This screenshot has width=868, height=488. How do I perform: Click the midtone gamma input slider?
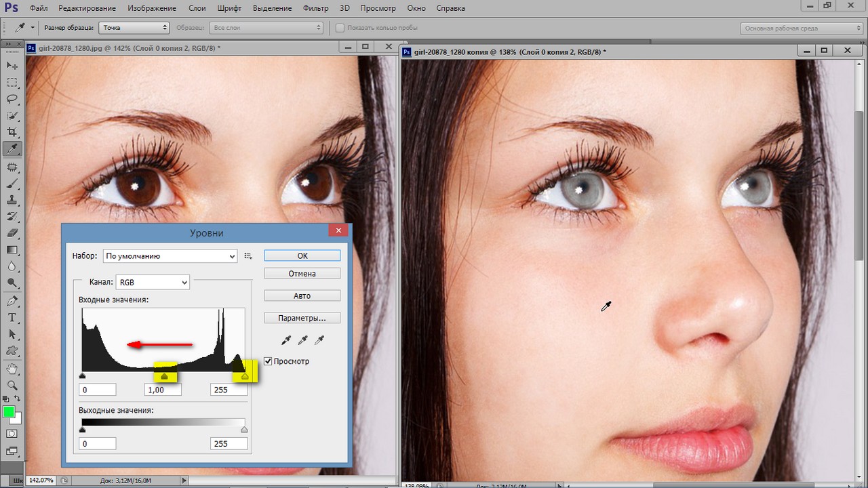pyautogui.click(x=164, y=376)
